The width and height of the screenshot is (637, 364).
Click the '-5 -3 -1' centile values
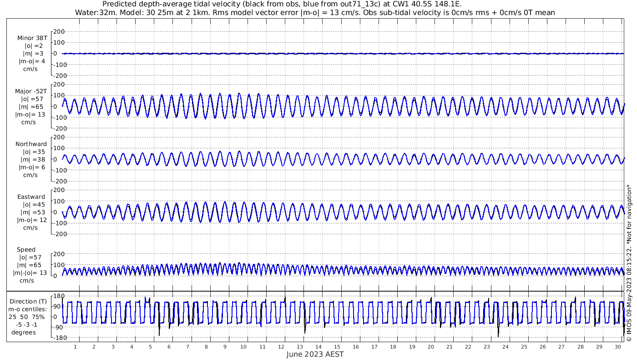26,325
